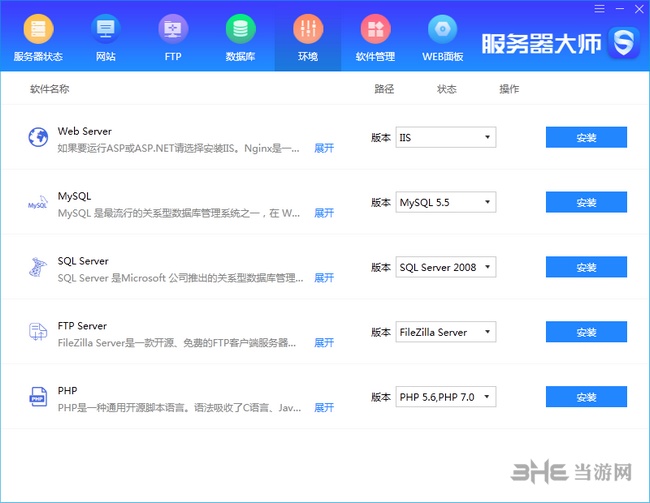Install Web Server with 安装 button
Screen dimensions: 650x503
tap(586, 137)
